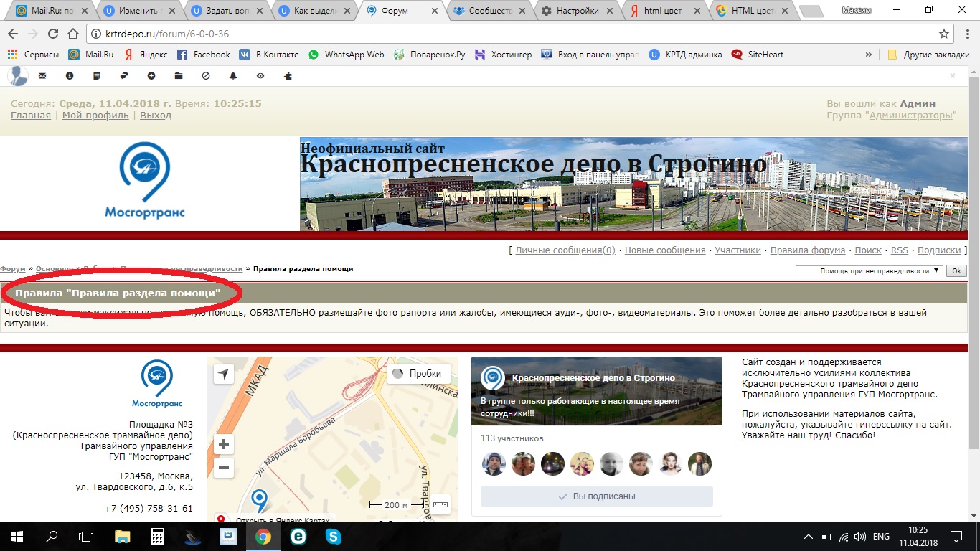Open Calculator from the taskbar
Screen dimensions: 980x551
(158, 536)
